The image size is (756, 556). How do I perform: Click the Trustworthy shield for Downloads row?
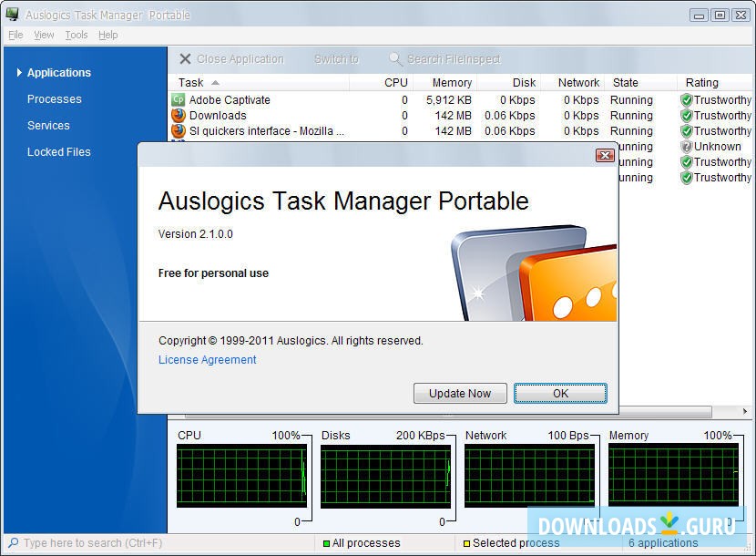[686, 116]
